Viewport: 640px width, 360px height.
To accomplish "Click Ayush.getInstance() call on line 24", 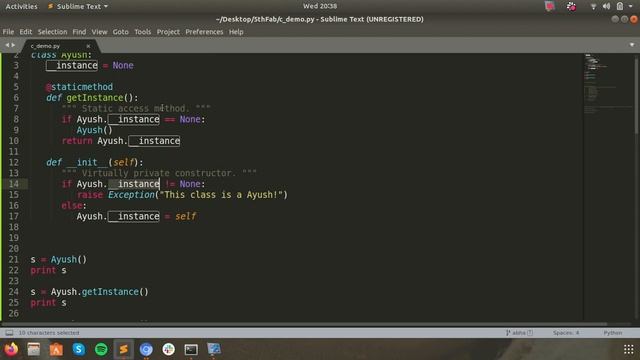I will click(100, 292).
